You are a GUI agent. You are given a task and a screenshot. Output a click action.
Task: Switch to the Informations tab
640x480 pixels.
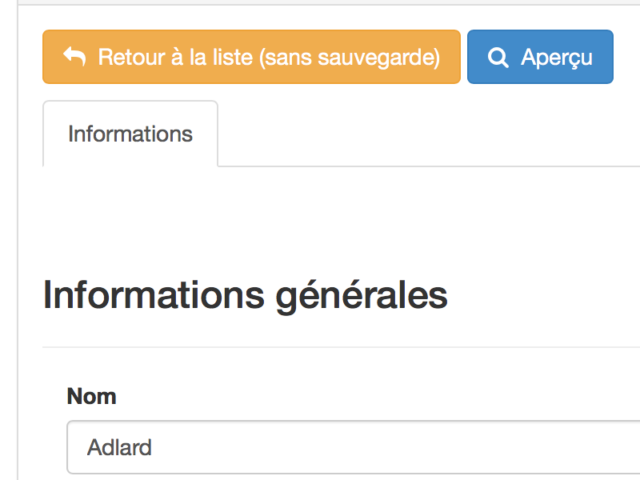130,134
